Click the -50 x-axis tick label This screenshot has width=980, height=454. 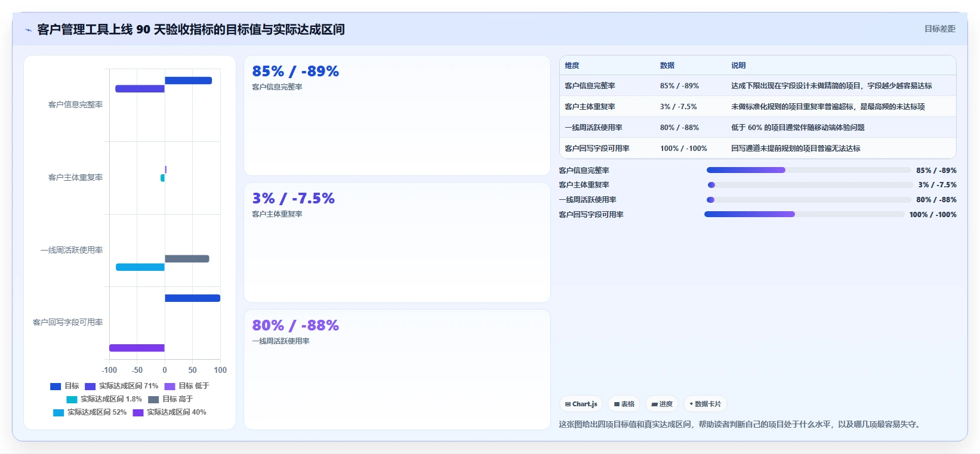point(137,370)
